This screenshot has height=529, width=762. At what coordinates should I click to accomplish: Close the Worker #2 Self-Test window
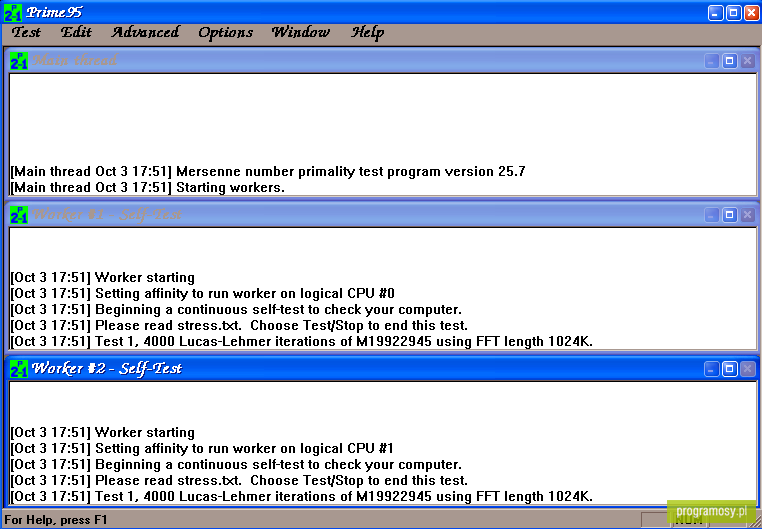click(747, 369)
